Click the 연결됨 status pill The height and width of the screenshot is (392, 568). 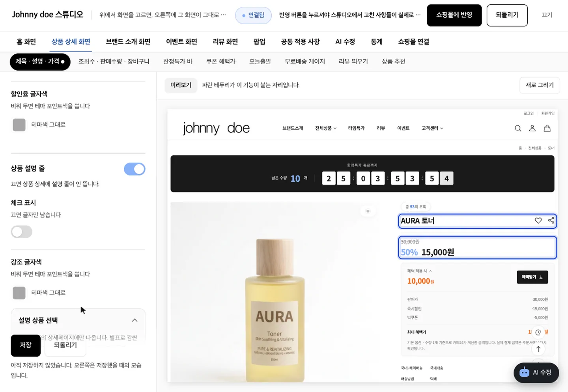pos(253,15)
